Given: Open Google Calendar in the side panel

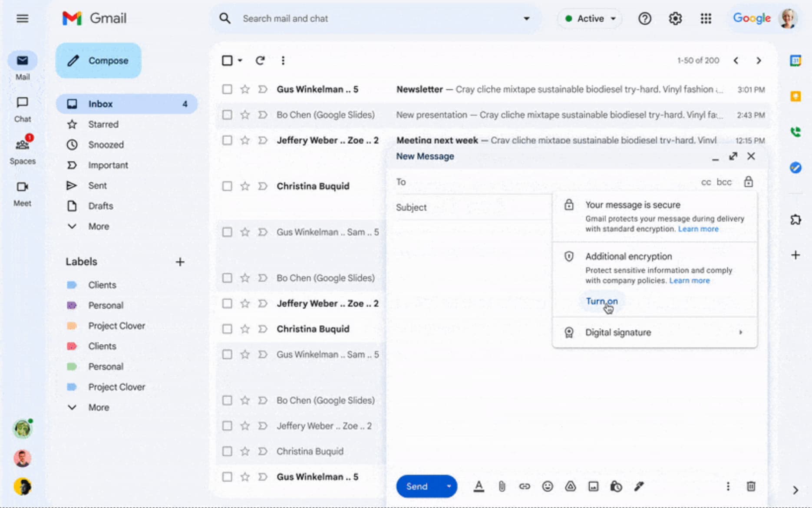Looking at the screenshot, I should tap(796, 61).
